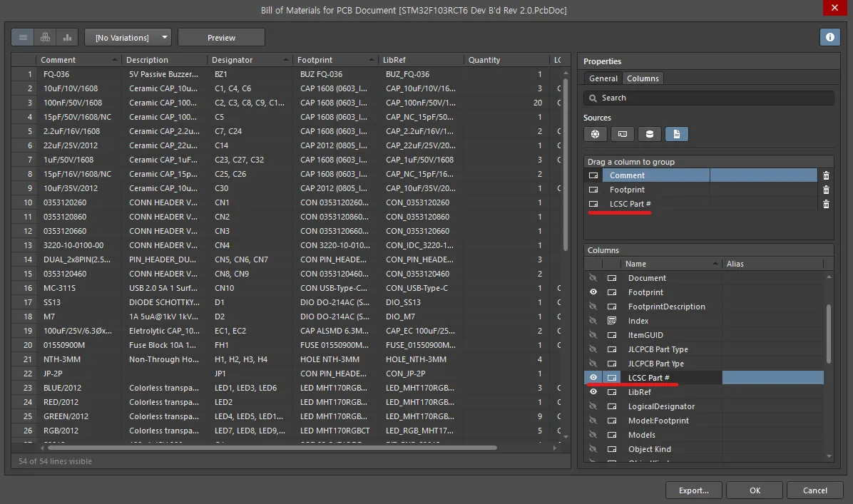The width and height of the screenshot is (853, 504).
Task: Enable the supply chain source icon
Action: coord(596,133)
